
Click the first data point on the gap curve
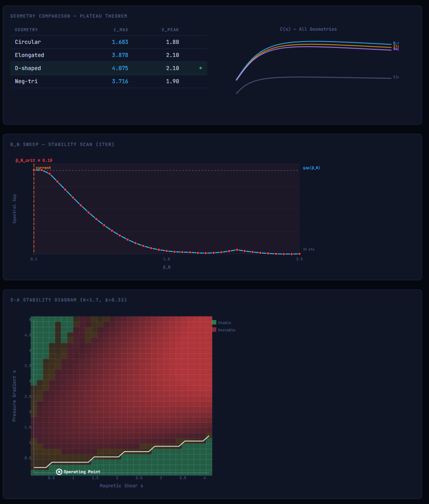tap(34, 170)
